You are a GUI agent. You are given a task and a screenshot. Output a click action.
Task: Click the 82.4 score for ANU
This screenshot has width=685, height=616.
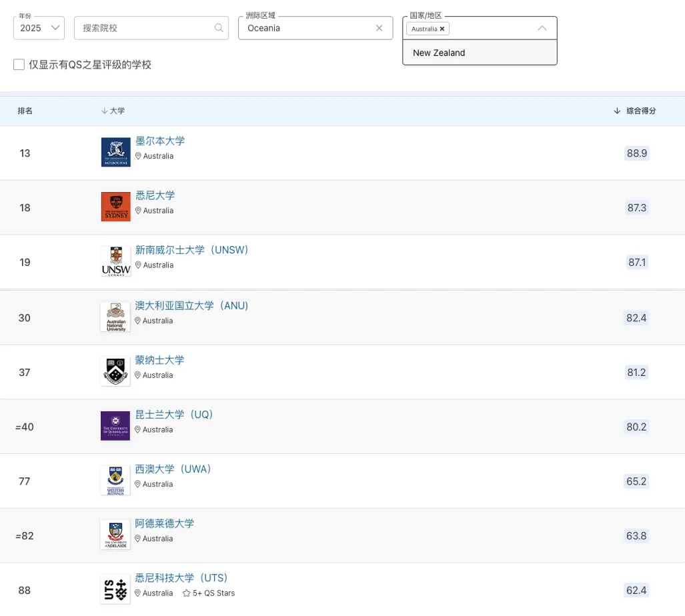tap(636, 318)
